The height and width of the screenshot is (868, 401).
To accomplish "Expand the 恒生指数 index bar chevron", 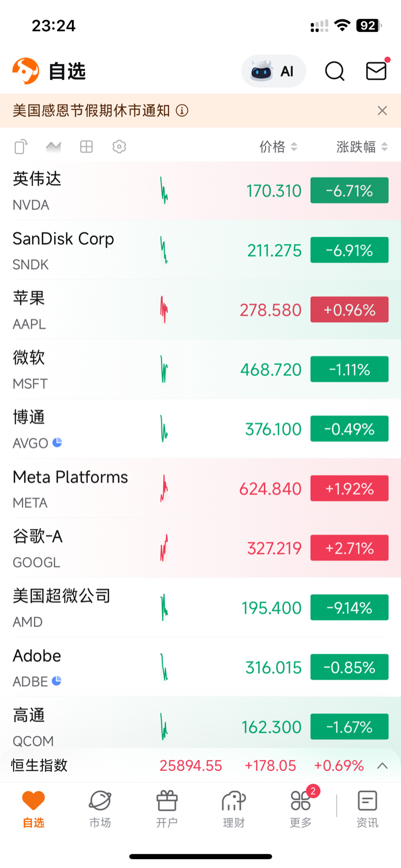I will point(382,766).
